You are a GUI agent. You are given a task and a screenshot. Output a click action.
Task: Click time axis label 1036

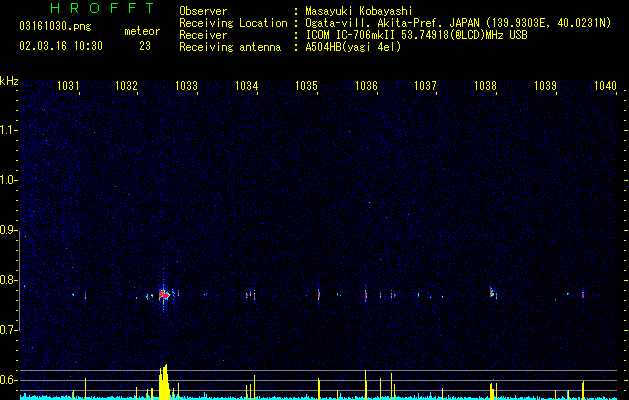pyautogui.click(x=366, y=86)
